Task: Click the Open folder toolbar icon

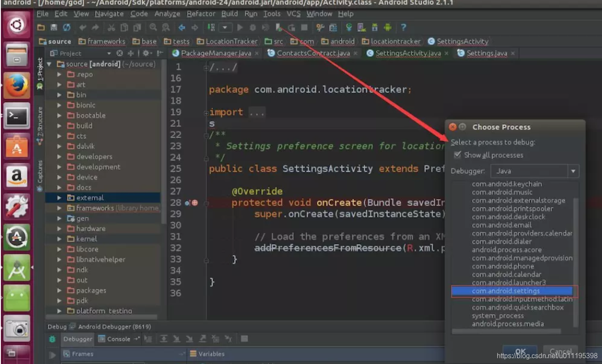Action: pos(41,27)
